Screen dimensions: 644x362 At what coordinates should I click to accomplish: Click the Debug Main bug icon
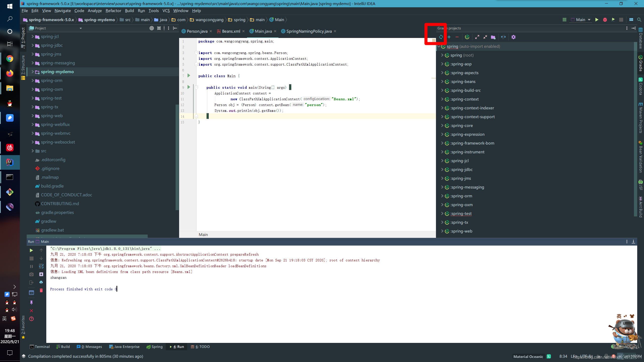605,20
